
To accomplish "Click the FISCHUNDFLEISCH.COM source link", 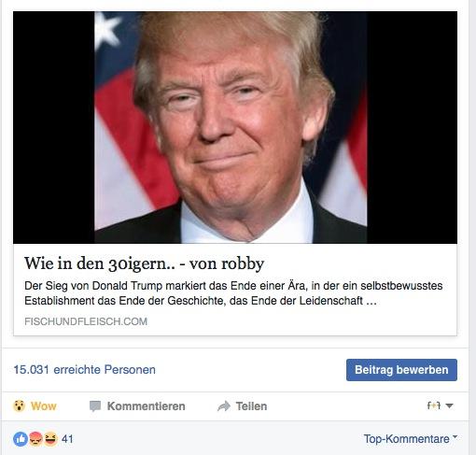I will [x=86, y=321].
